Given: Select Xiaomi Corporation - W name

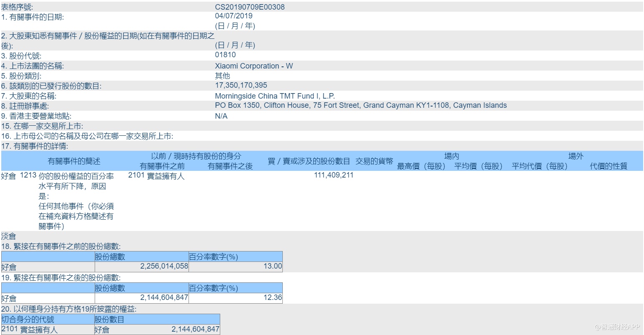Looking at the screenshot, I should pyautogui.click(x=254, y=66).
